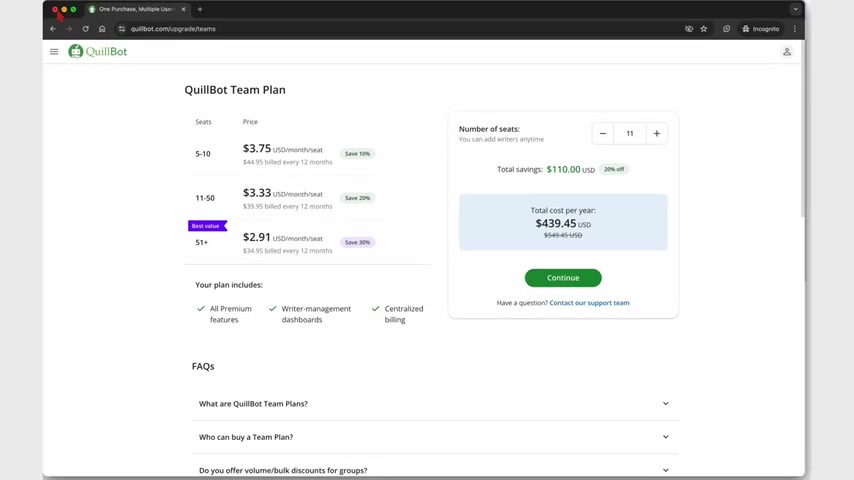Reload the page
The height and width of the screenshot is (480, 854).
click(86, 29)
